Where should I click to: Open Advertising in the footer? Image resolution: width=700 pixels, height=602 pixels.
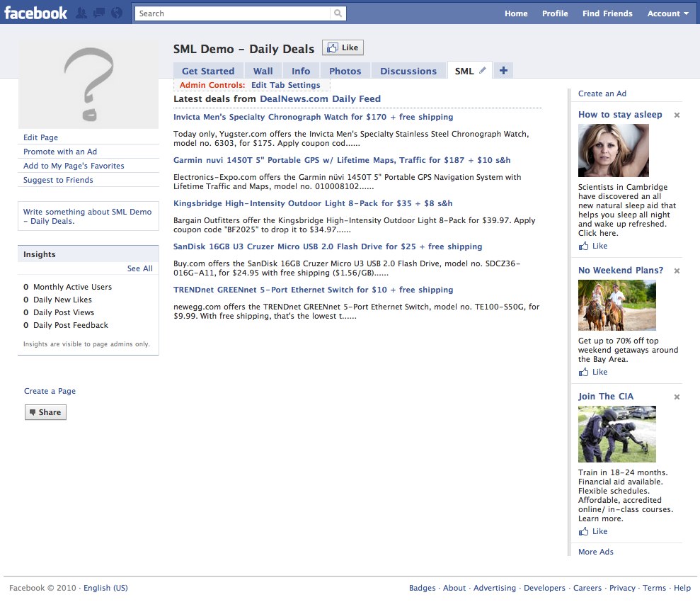494,588
